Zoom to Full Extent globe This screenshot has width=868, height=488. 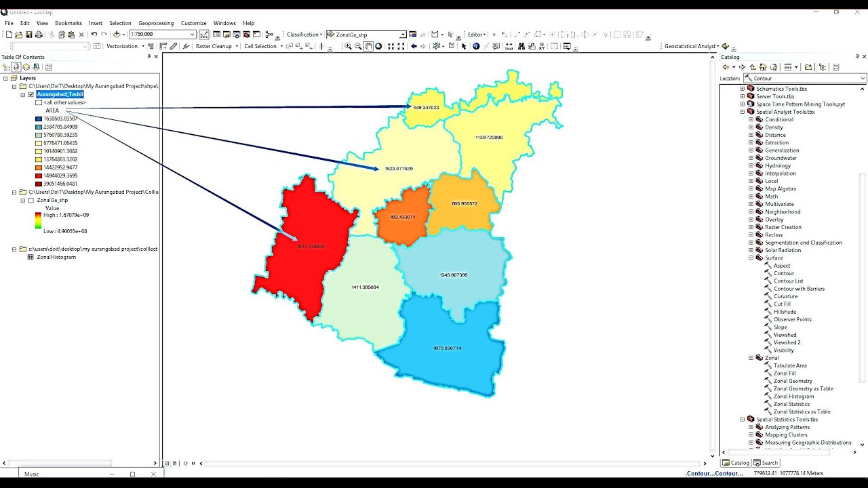click(378, 46)
